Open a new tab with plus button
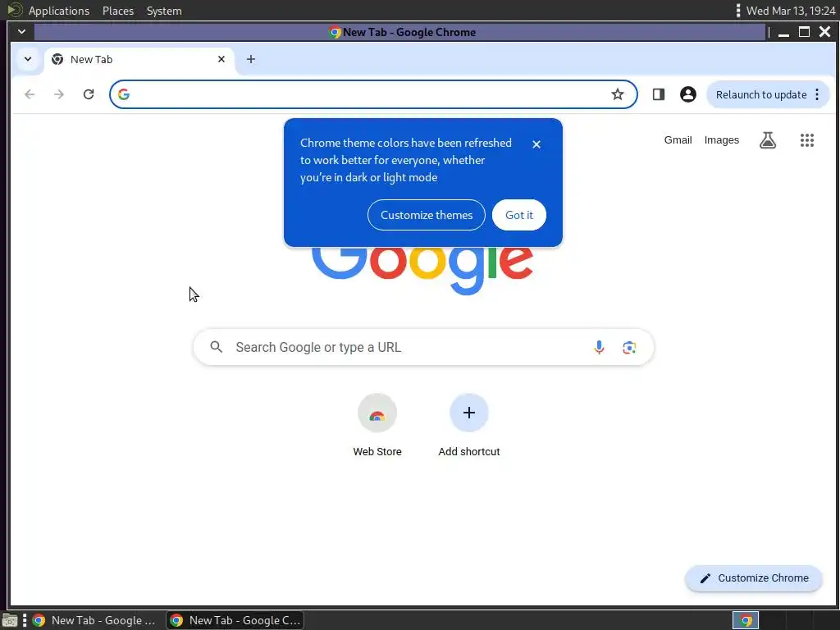Viewport: 840px width, 630px height. pos(251,59)
